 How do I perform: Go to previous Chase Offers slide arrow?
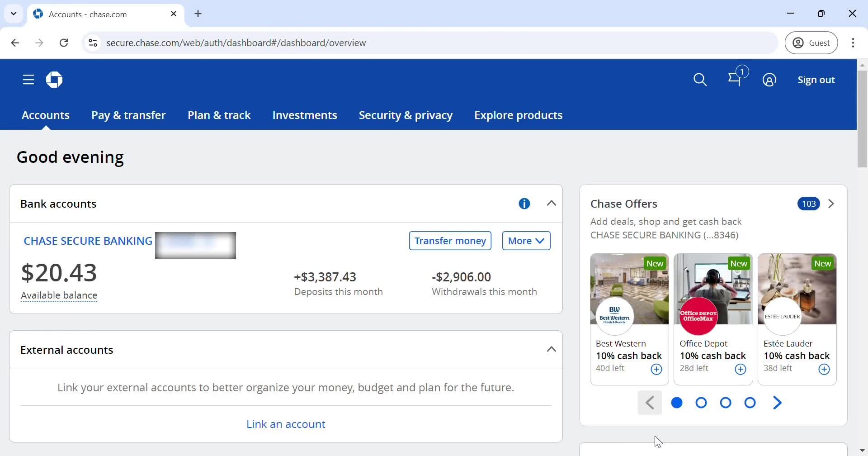coord(650,403)
